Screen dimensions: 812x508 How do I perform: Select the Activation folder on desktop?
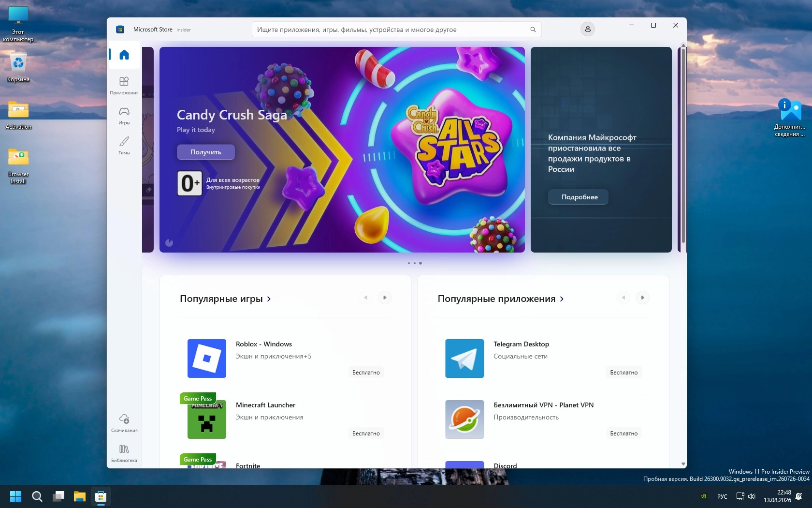[18, 115]
